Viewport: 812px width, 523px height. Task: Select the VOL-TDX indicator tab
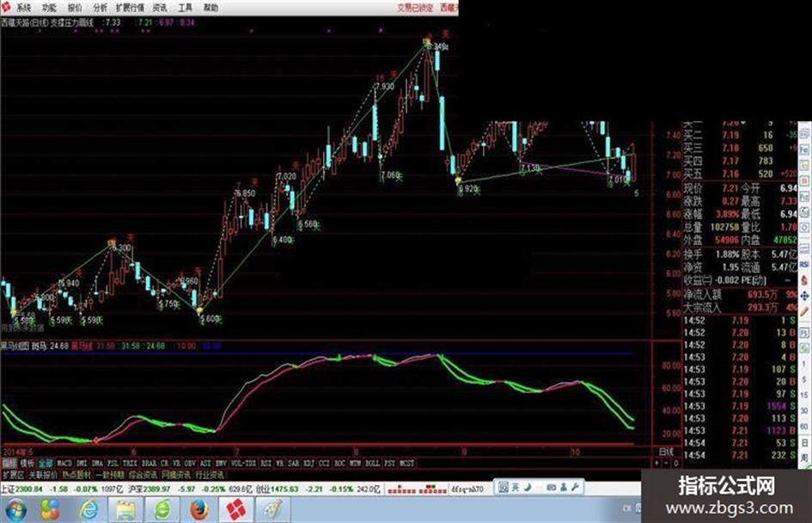click(243, 463)
